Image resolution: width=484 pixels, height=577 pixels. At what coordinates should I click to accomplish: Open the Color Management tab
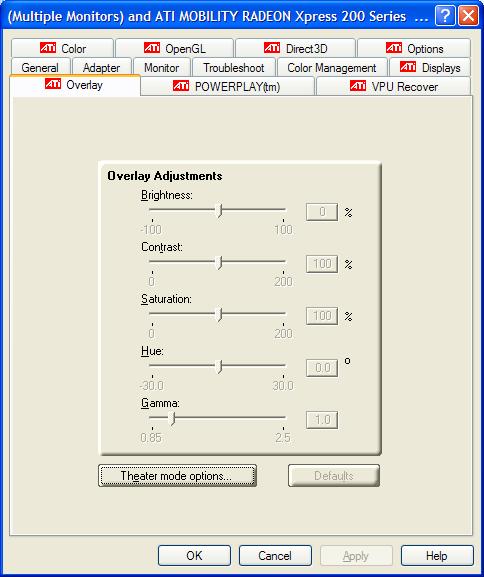[x=332, y=67]
